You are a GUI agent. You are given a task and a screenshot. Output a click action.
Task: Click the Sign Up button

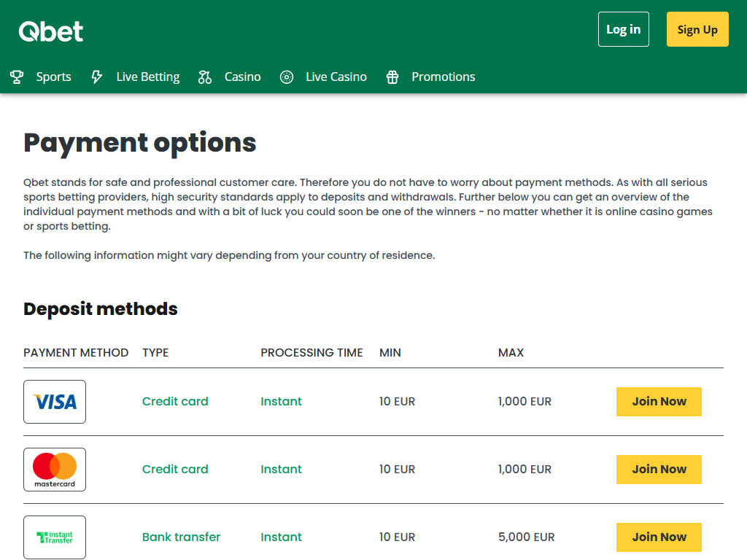click(x=697, y=29)
